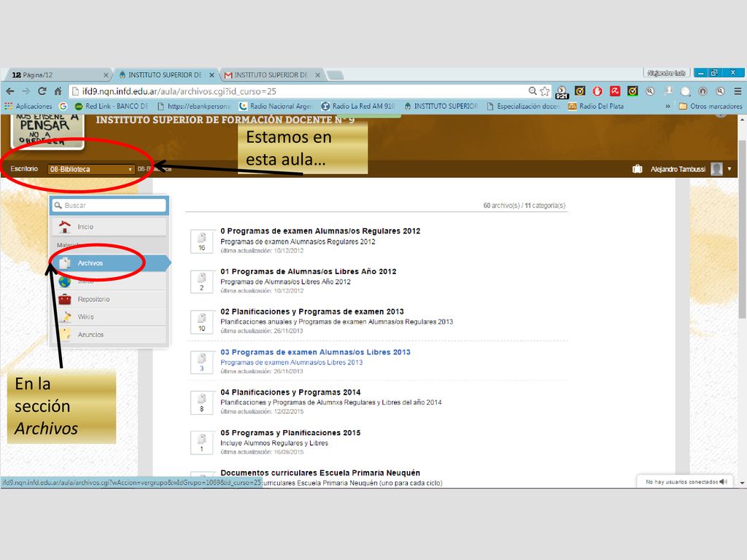The image size is (747, 560).
Task: Click the Alejandro Luis profile button
Action: (x=667, y=73)
